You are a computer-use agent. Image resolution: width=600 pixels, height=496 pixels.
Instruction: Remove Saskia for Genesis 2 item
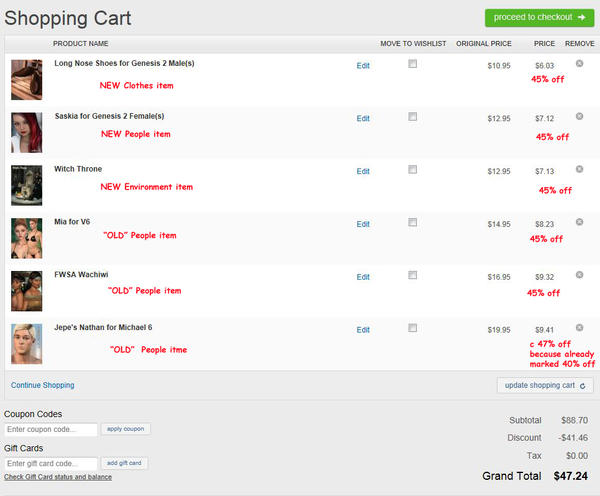(579, 116)
